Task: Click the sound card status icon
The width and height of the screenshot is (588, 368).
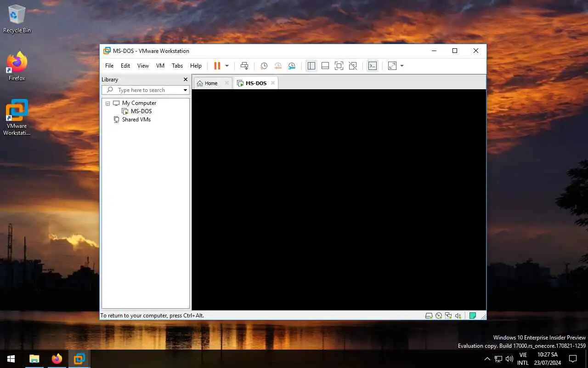Action: click(x=458, y=316)
